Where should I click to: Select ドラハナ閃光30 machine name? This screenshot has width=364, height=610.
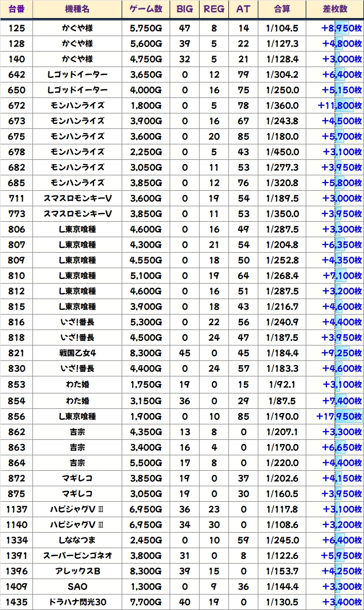point(77,602)
